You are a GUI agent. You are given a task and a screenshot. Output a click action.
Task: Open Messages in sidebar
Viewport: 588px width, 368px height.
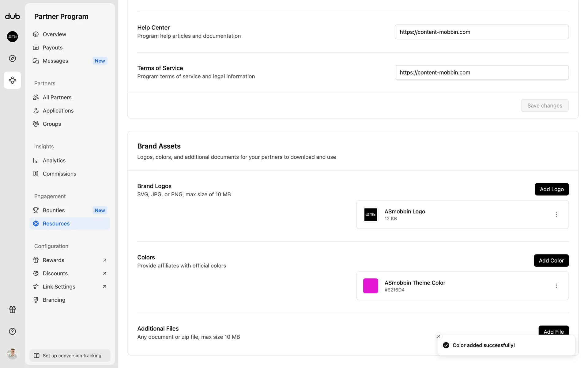pos(55,61)
